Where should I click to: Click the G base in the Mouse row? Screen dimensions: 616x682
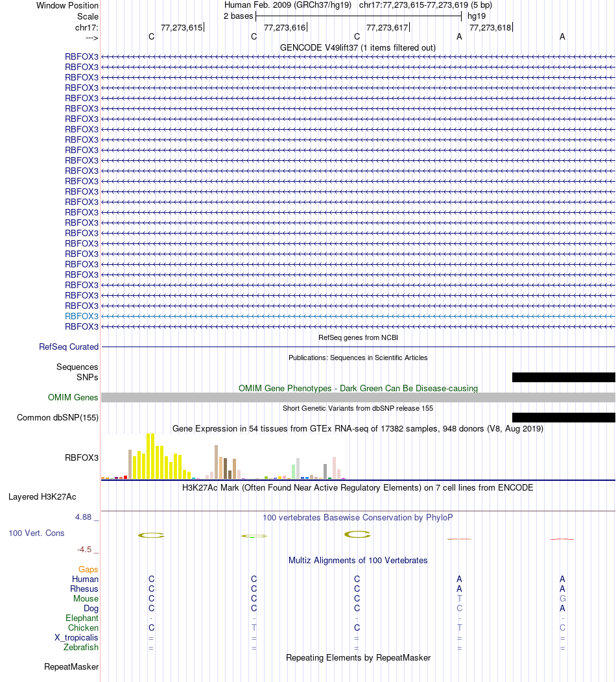tap(563, 598)
